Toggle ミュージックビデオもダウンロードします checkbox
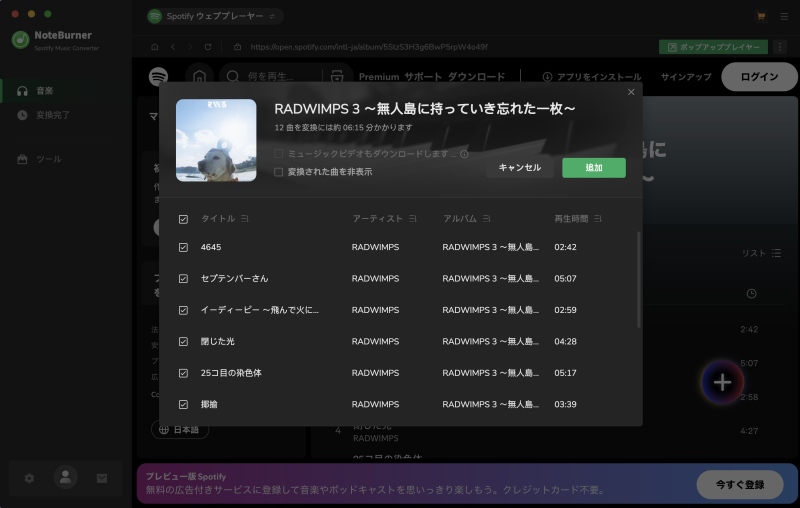Screen dimensions: 800x508 [279, 154]
